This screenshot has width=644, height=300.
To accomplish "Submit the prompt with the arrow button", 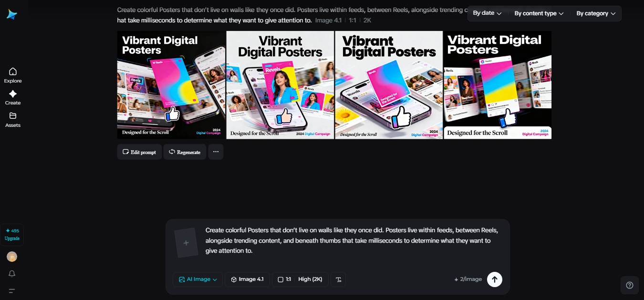I will pyautogui.click(x=495, y=279).
